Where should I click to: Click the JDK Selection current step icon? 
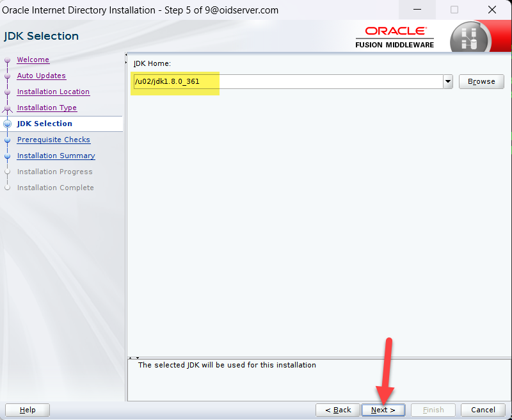pos(8,124)
